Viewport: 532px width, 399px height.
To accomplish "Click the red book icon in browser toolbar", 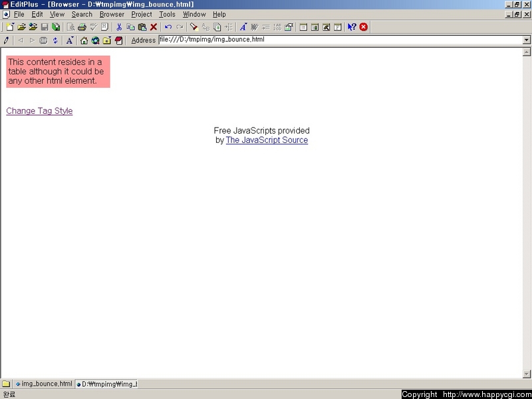I will pos(118,41).
